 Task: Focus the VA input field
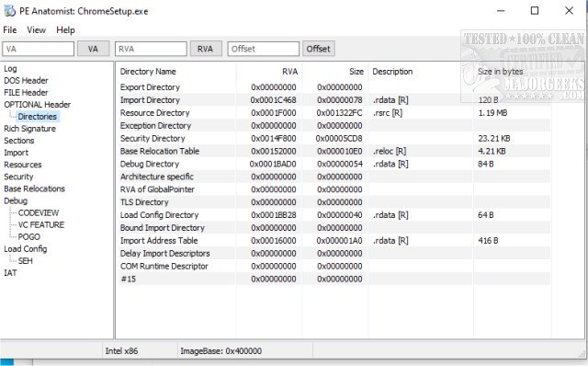pos(39,49)
